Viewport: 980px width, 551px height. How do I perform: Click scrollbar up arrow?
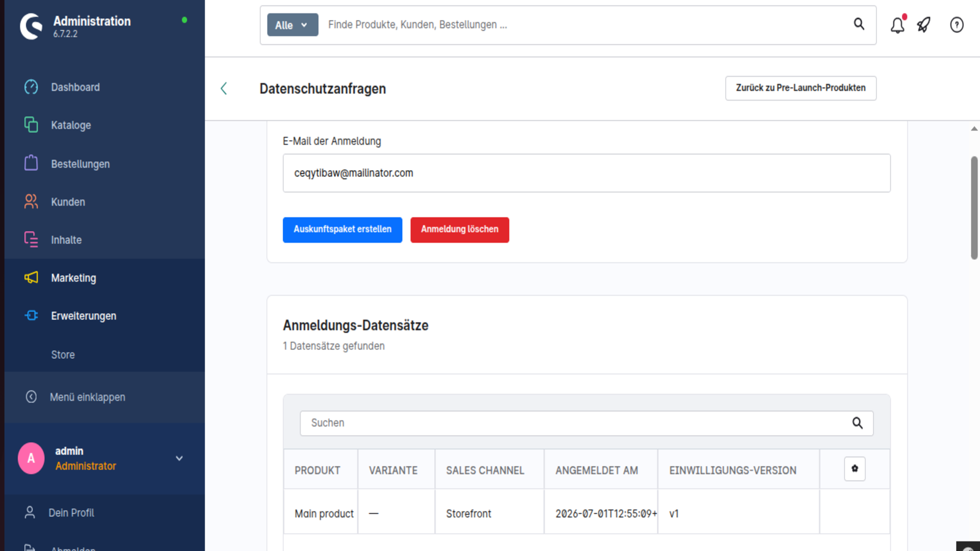(974, 129)
